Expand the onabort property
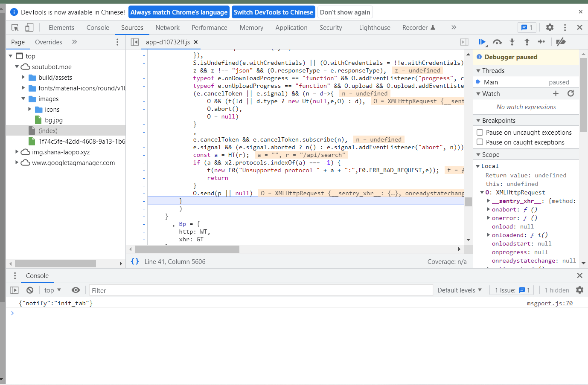The height and width of the screenshot is (385, 588). pos(489,209)
